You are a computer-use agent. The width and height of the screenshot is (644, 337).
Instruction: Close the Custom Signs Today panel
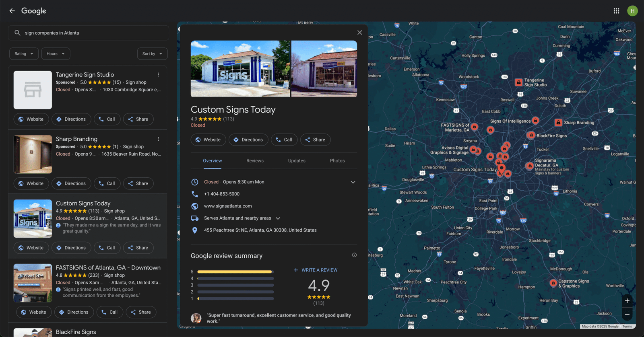point(360,33)
